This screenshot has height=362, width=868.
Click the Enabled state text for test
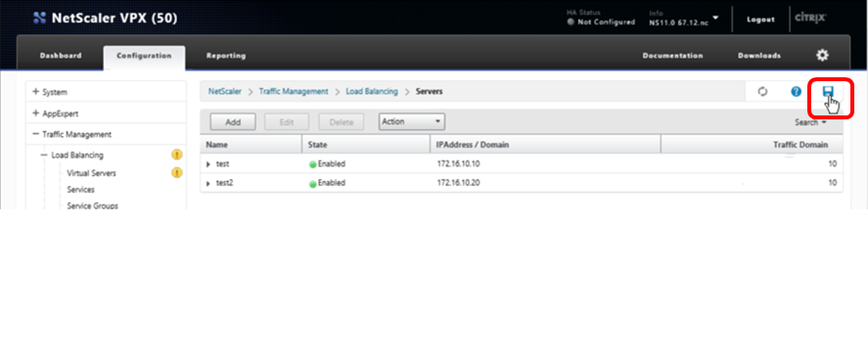click(332, 163)
